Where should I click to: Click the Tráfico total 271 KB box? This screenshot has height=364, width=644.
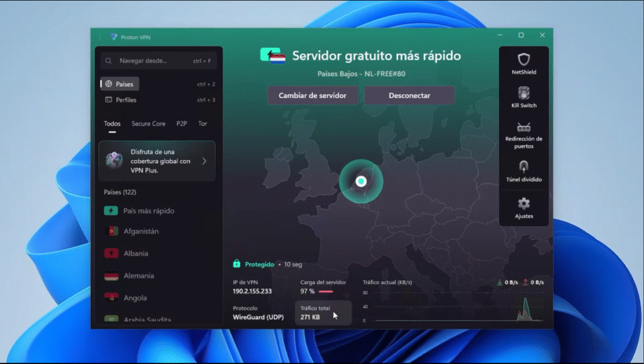323,312
